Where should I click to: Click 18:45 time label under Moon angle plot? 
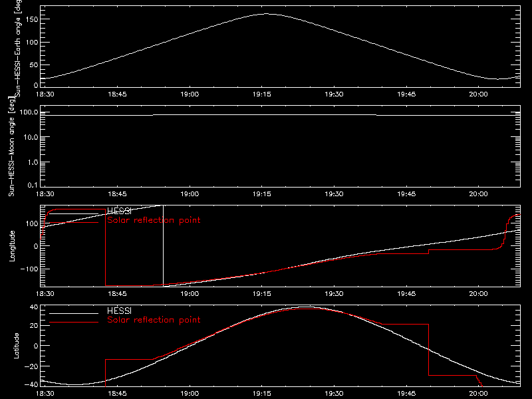tap(117, 194)
